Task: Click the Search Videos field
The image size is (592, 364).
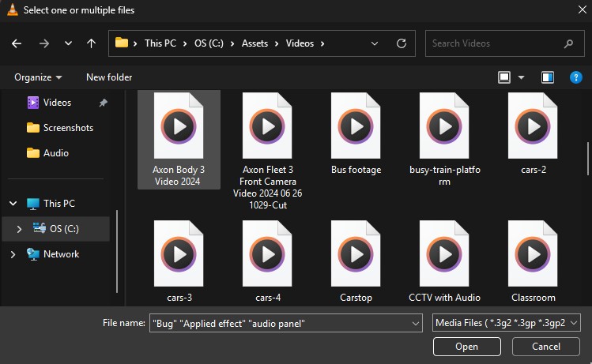Action: pos(505,43)
